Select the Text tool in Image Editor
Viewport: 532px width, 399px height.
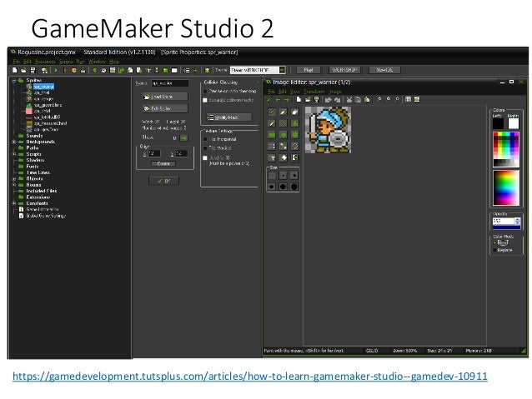272,157
